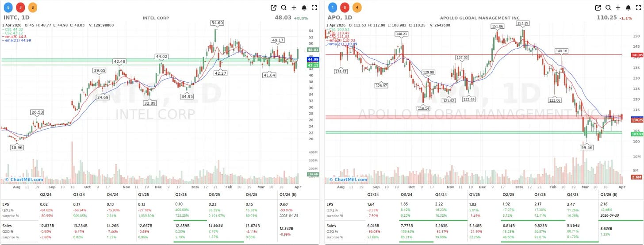Click the 2.6M volume tag on APO chart
644x245 pixels.
coord(637,177)
